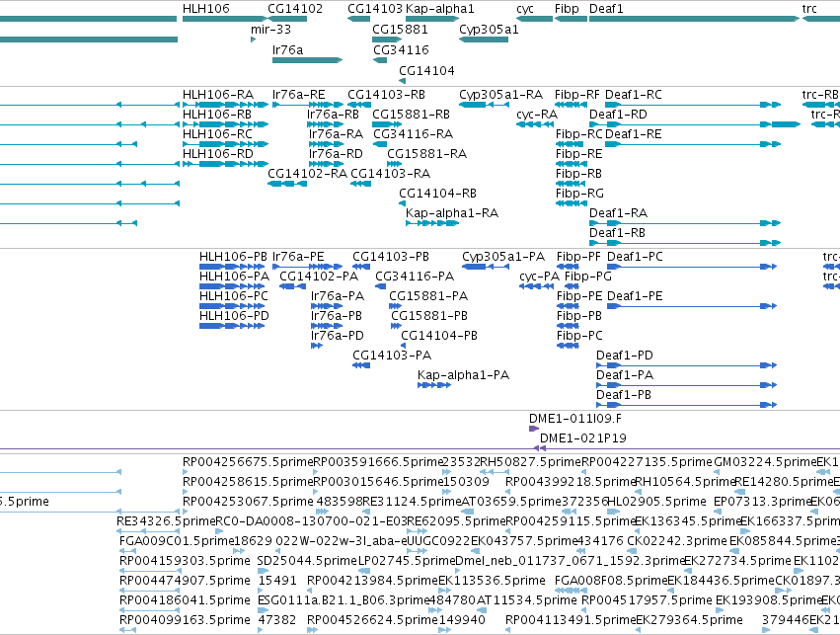The height and width of the screenshot is (635, 840).
Task: Select the Deaf1-PE protein
Action: (x=692, y=306)
